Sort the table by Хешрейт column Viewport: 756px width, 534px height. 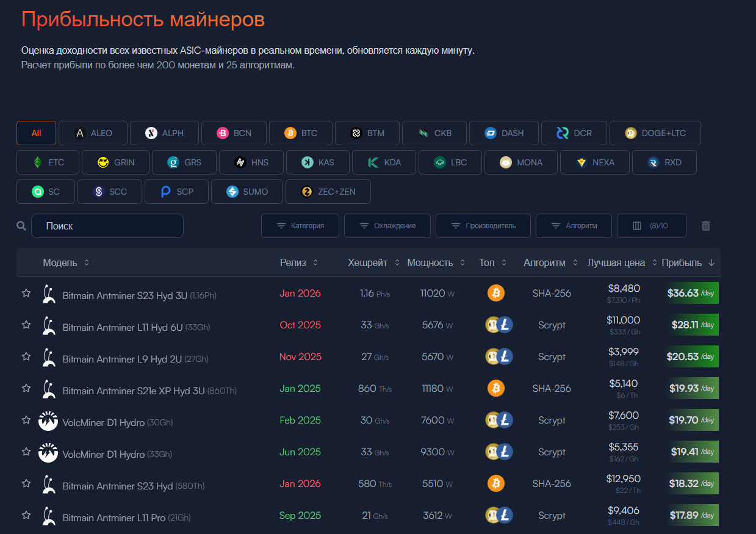pyautogui.click(x=373, y=263)
